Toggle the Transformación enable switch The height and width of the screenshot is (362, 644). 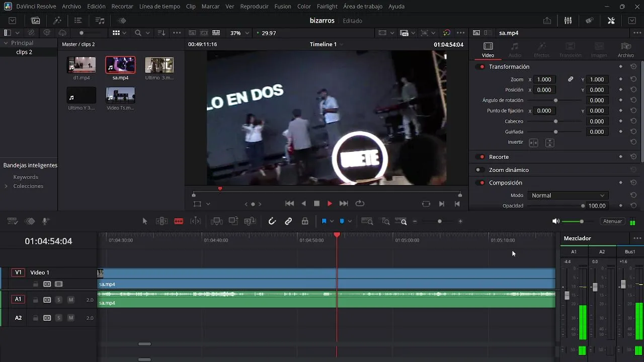pos(481,66)
